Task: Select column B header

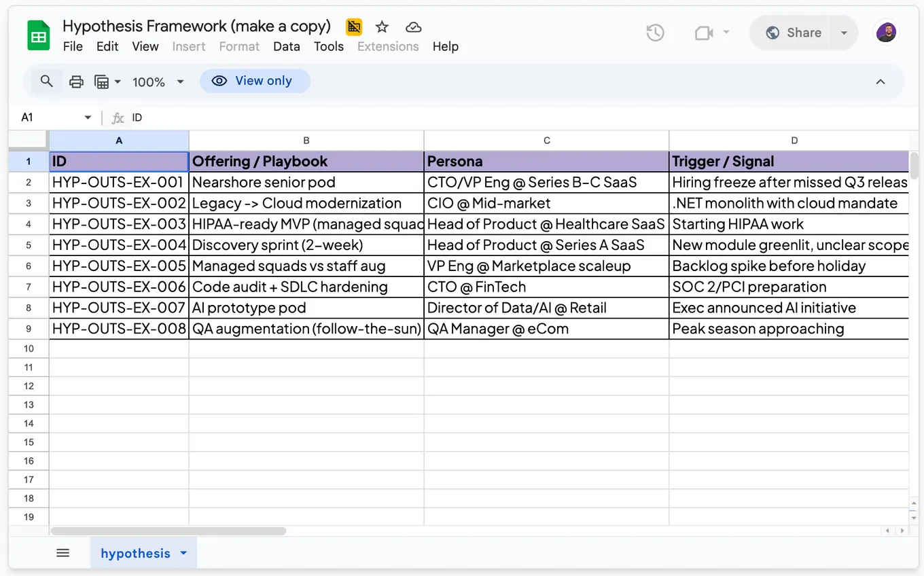Action: (306, 141)
